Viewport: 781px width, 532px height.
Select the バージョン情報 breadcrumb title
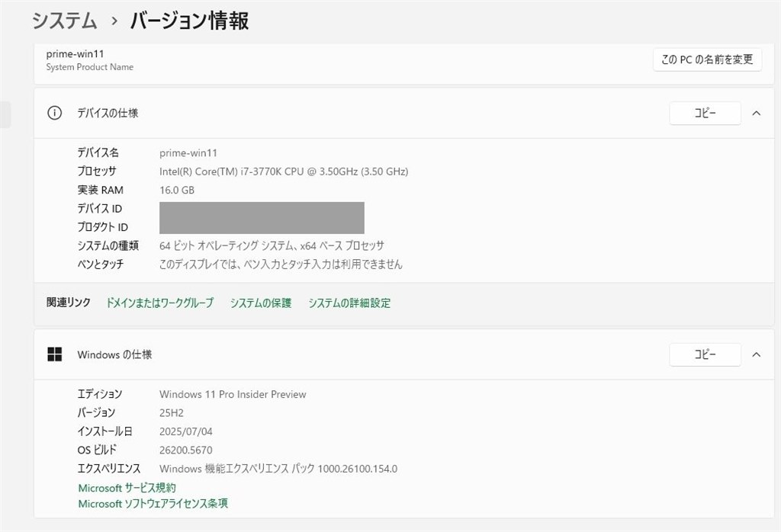point(192,21)
